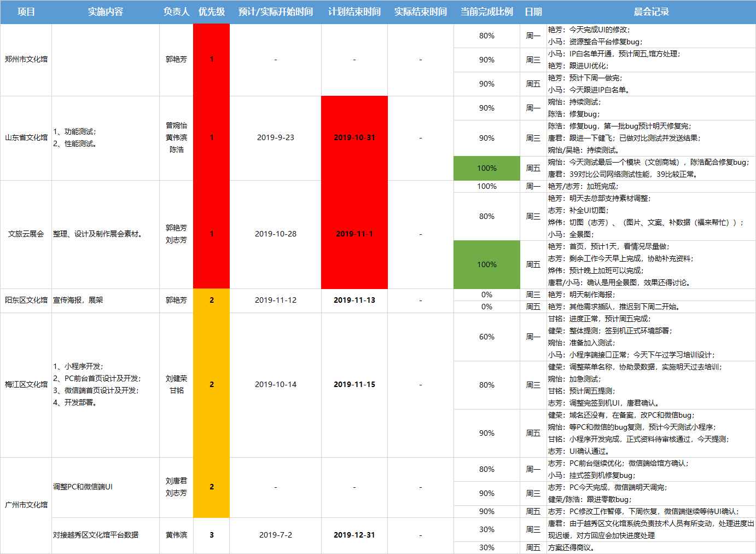Select the start date 2019-7-2
Screen dimensions: 756x554
(x=276, y=535)
